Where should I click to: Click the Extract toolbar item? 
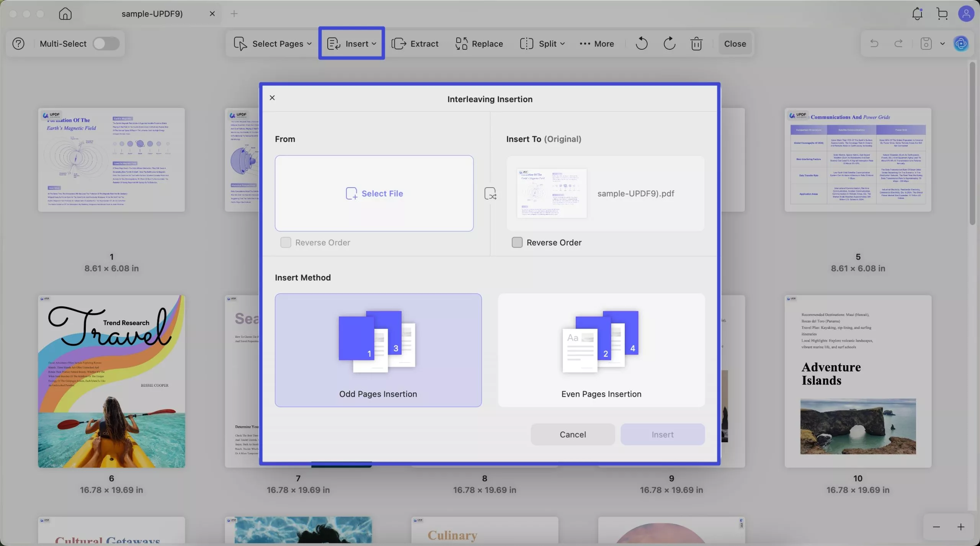tap(415, 44)
